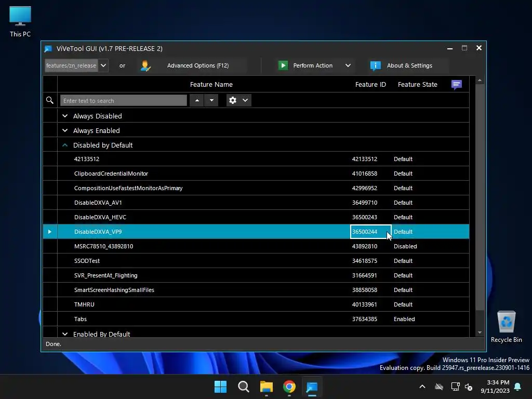Collapse the Disabled by Default group
The height and width of the screenshot is (399, 532).
point(65,145)
